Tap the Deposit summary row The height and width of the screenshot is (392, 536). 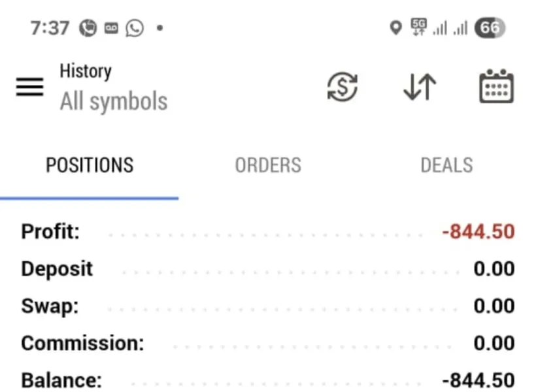tap(268, 269)
